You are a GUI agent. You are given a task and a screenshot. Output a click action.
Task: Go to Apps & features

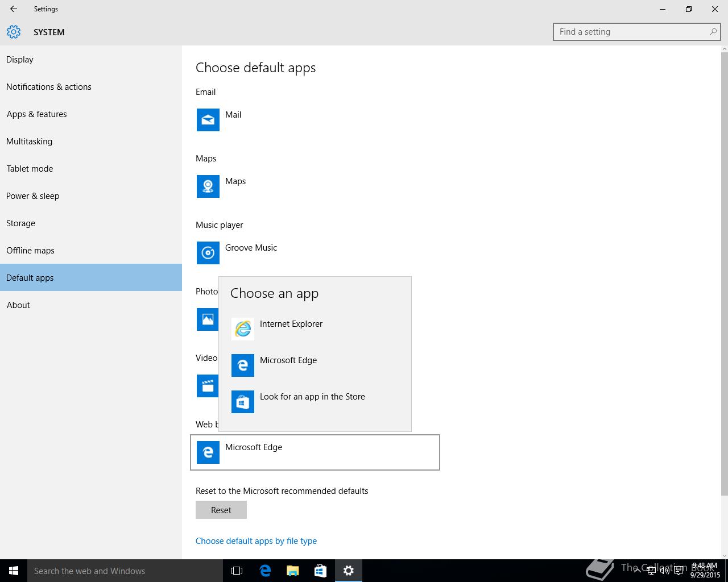pyautogui.click(x=91, y=114)
